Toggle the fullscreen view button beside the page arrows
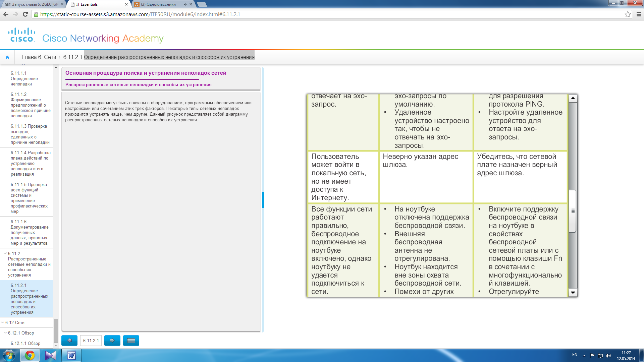 131,341
